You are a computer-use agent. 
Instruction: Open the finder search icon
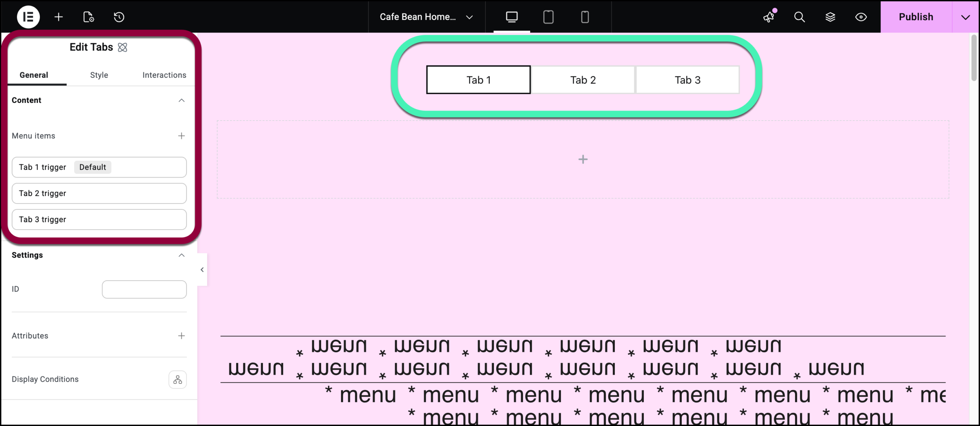799,17
